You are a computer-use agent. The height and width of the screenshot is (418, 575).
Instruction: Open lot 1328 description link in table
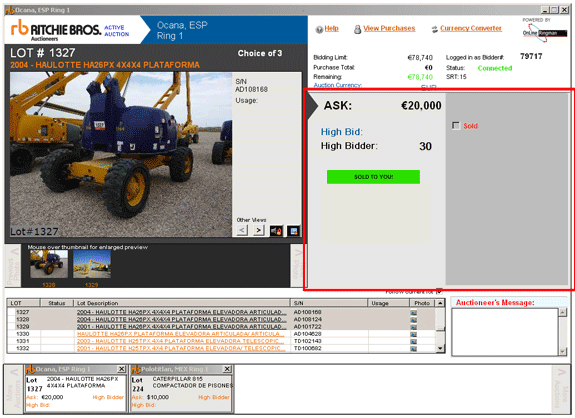pyautogui.click(x=181, y=320)
